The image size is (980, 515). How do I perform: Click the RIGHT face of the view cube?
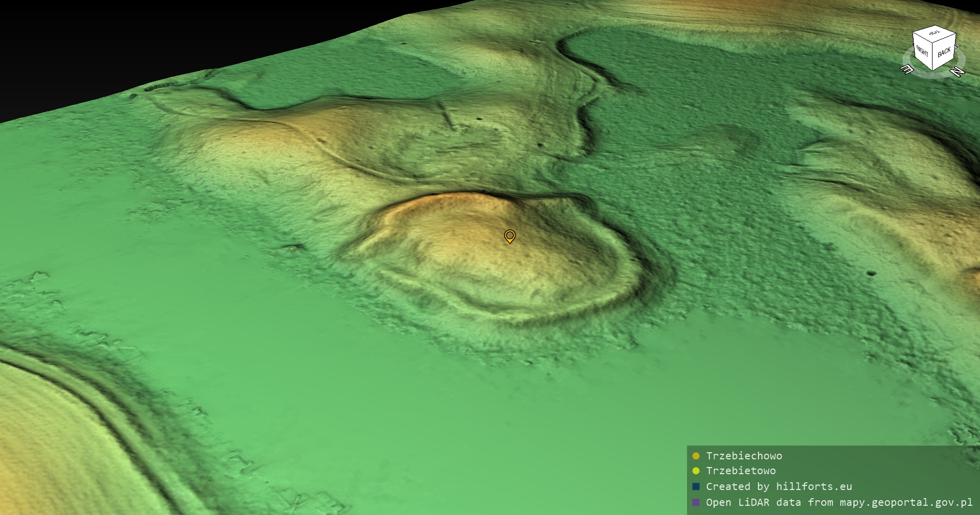coord(923,52)
